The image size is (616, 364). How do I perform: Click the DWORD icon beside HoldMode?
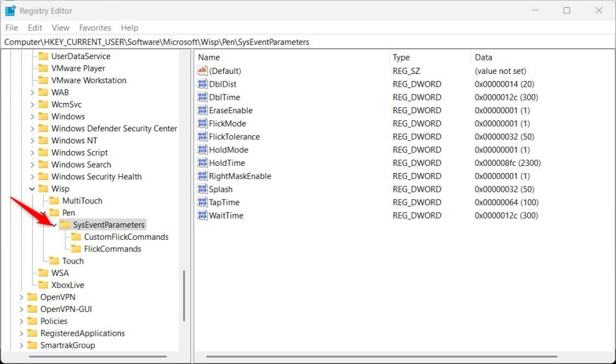(203, 150)
